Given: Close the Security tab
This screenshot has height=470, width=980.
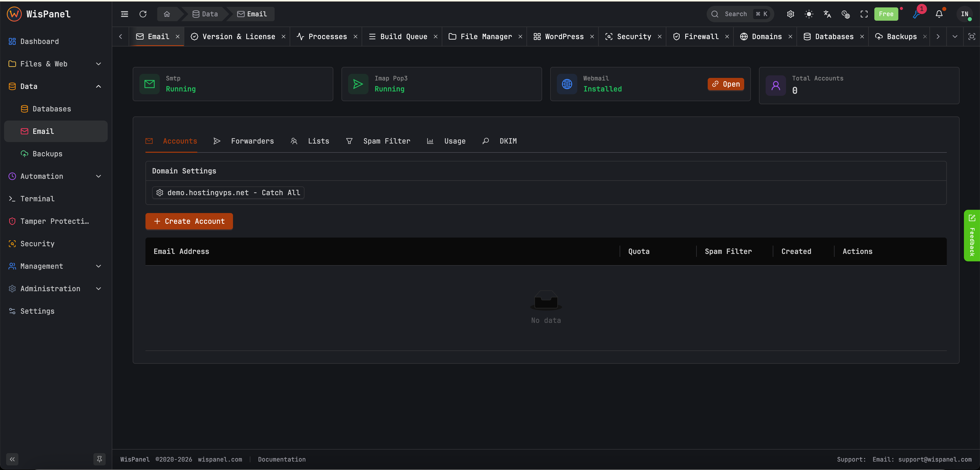Looking at the screenshot, I should (x=660, y=37).
